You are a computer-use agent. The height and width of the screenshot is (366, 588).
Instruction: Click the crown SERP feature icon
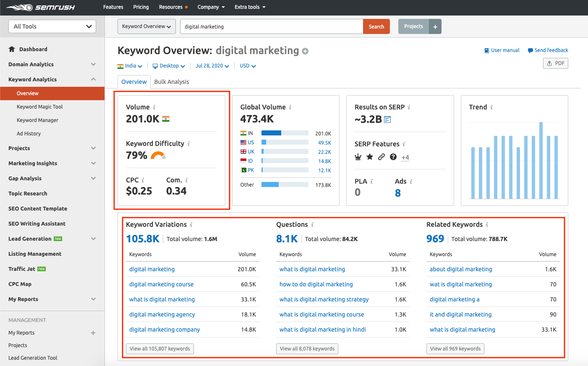point(358,157)
